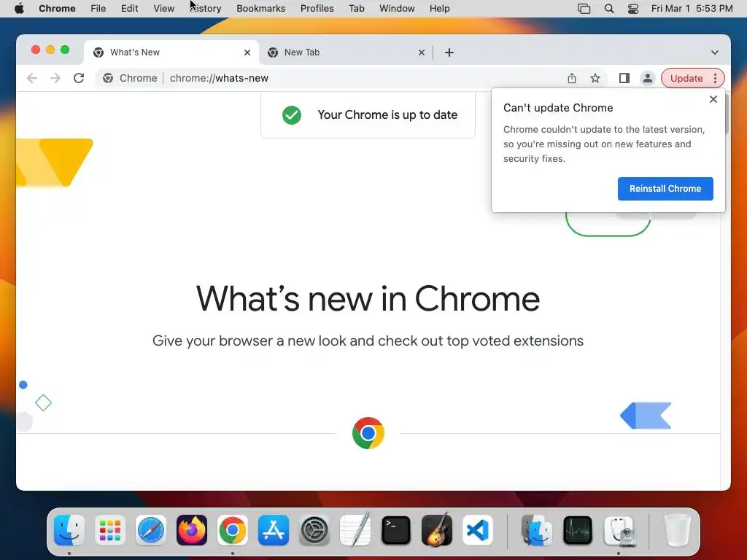Open Disk Utility from the Dock
The width and height of the screenshot is (747, 560).
[x=619, y=530]
